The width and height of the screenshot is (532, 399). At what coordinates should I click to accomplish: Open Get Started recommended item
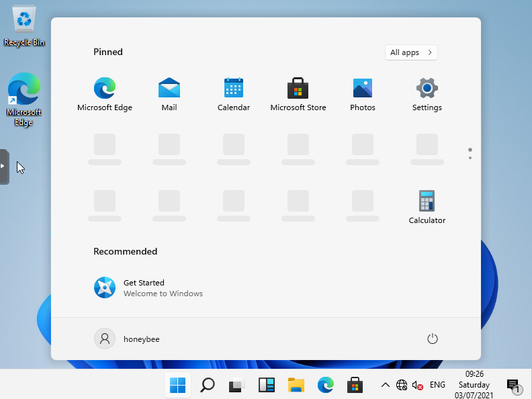(x=148, y=287)
